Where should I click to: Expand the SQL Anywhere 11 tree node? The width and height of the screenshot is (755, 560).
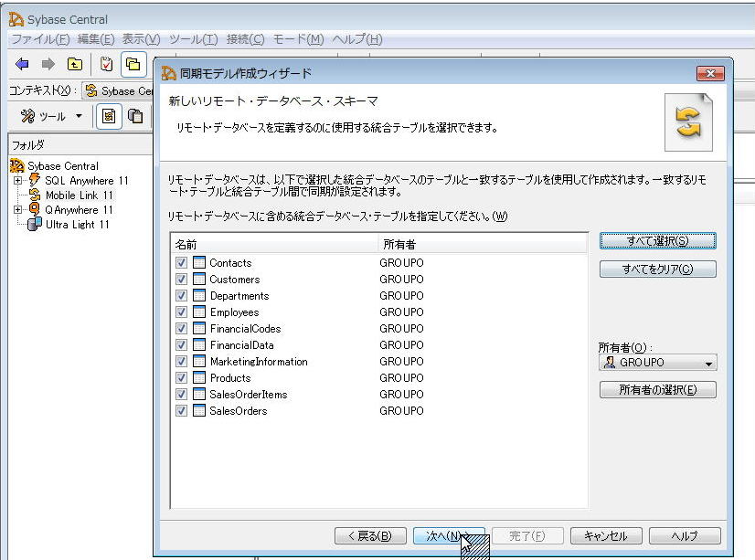point(17,181)
